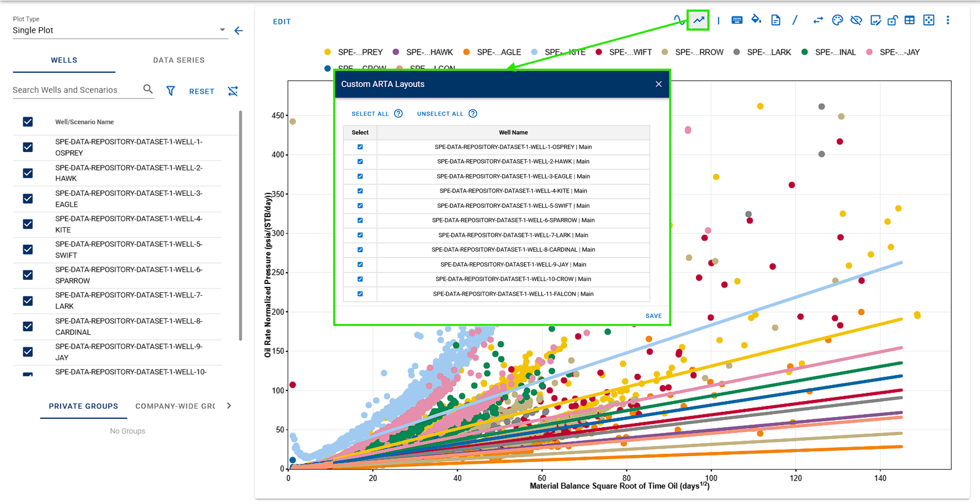Click the Save button in ARTA dialog

point(653,316)
